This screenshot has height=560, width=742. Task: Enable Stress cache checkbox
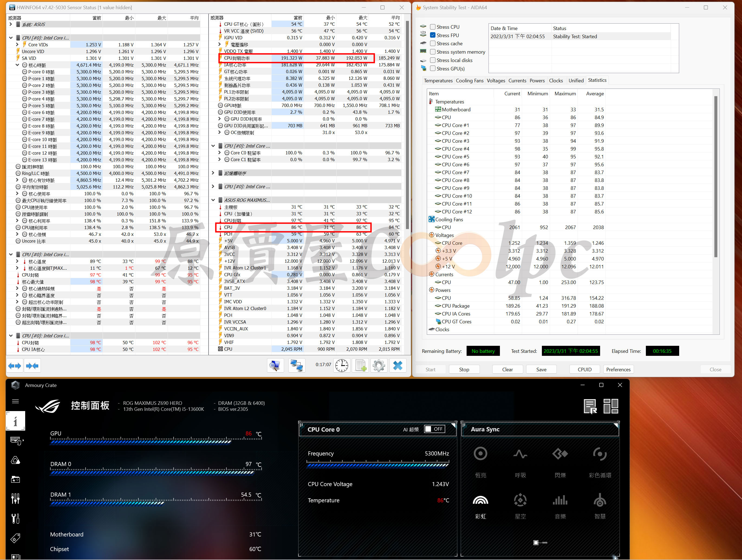pos(433,43)
